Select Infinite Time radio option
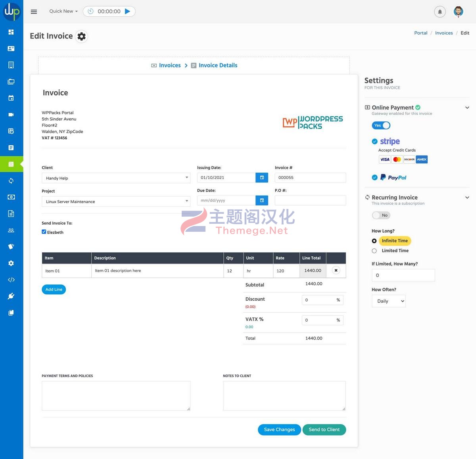Screen dimensions: 476x459 coord(374,241)
